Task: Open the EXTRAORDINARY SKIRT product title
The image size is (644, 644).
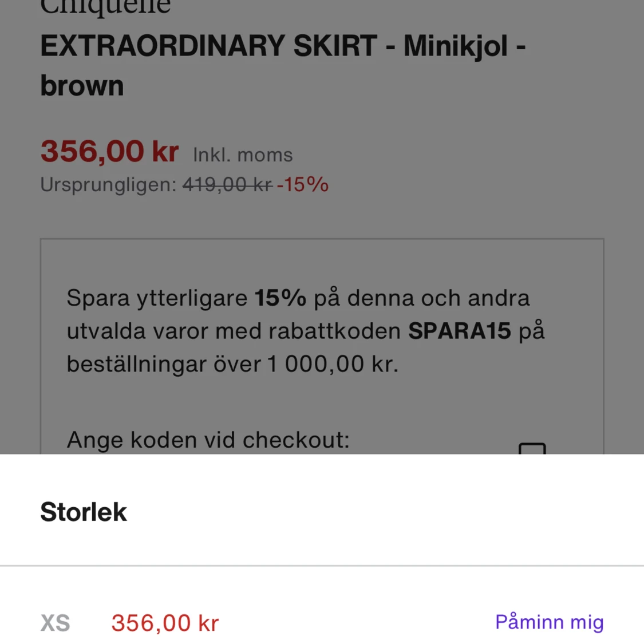Action: [283, 65]
